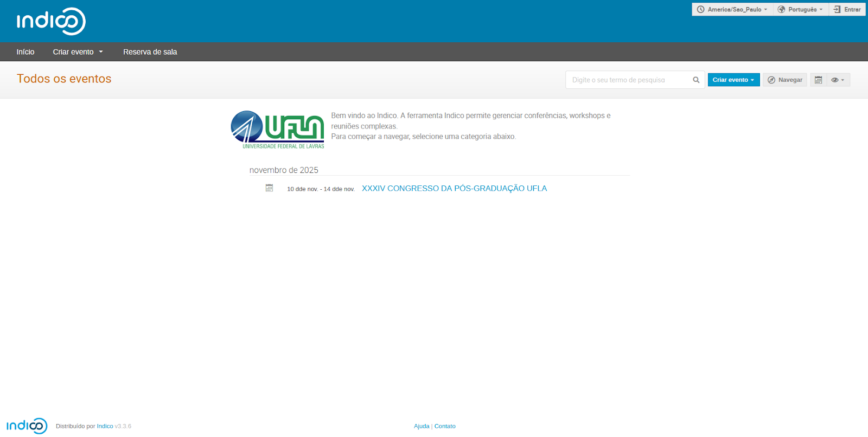
Task: Expand the Criar evento navigation menu
Action: [x=78, y=52]
